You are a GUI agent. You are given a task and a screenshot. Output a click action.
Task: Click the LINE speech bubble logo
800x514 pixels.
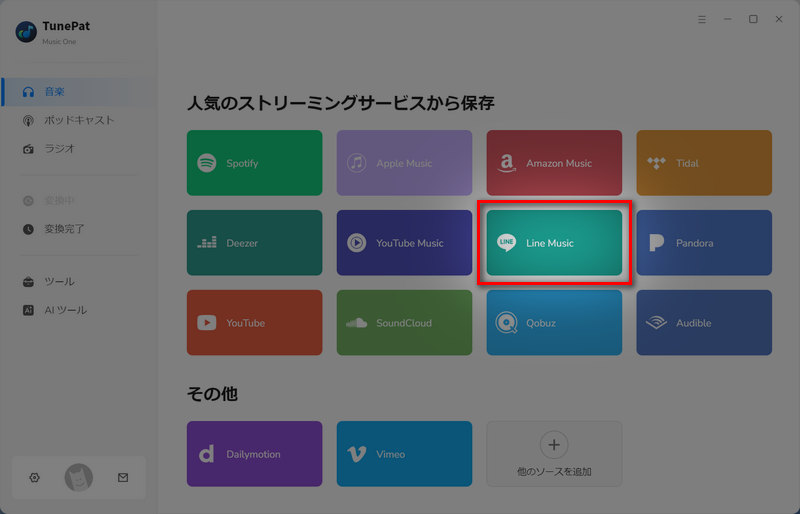[506, 242]
